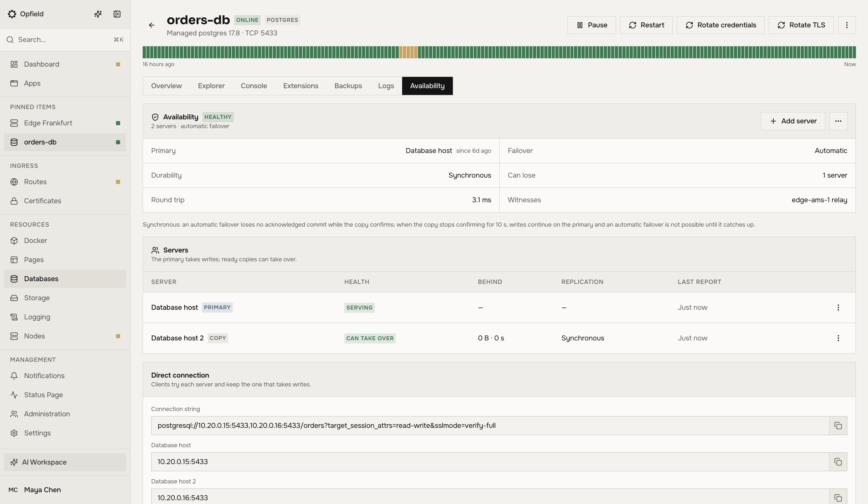Switch to the Overview tab
Screen dimensions: 868x504
pyautogui.click(x=166, y=86)
